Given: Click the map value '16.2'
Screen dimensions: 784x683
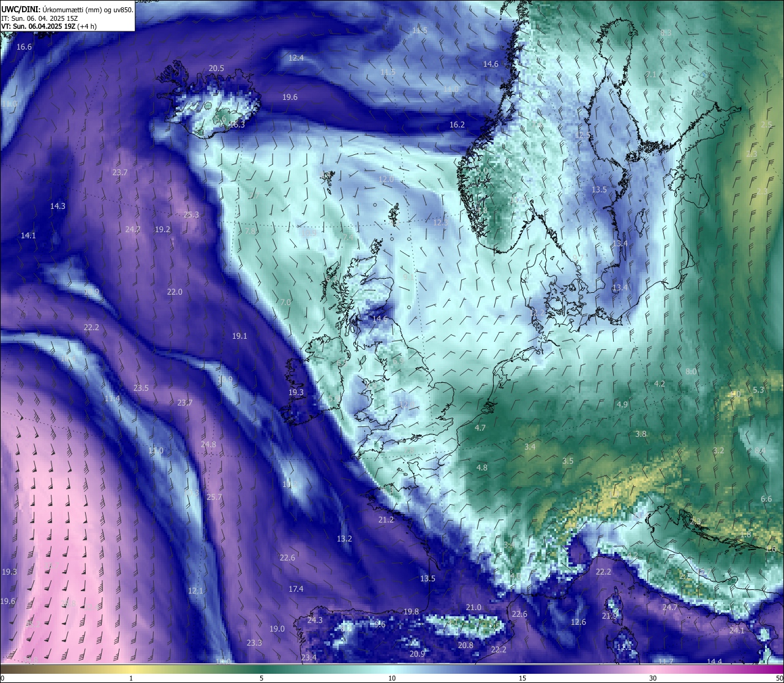Looking at the screenshot, I should [x=457, y=124].
